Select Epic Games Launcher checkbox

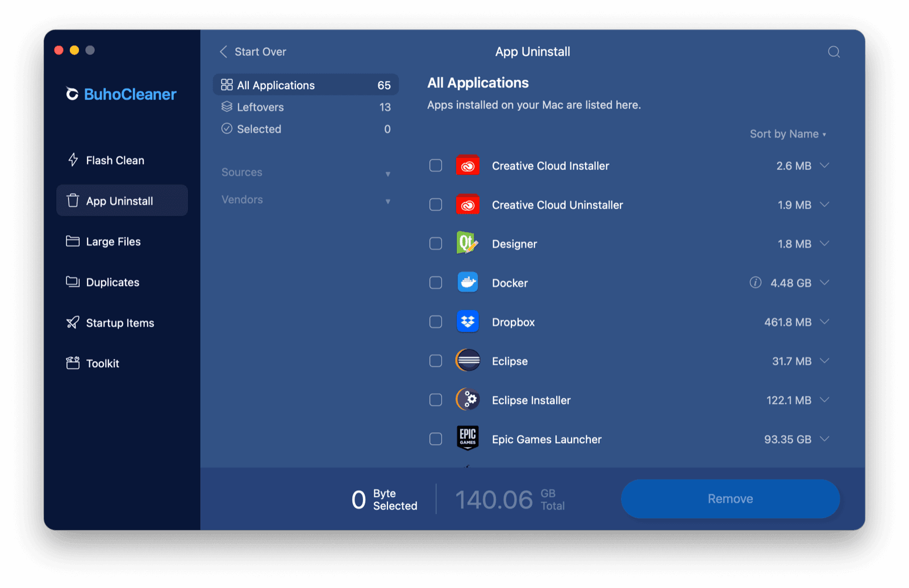click(436, 439)
